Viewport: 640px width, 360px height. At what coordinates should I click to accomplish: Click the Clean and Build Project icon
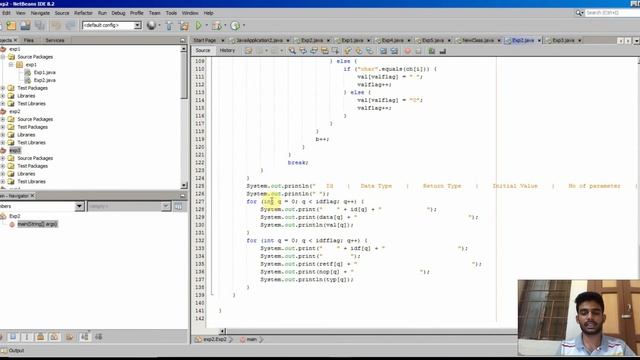(x=184, y=25)
